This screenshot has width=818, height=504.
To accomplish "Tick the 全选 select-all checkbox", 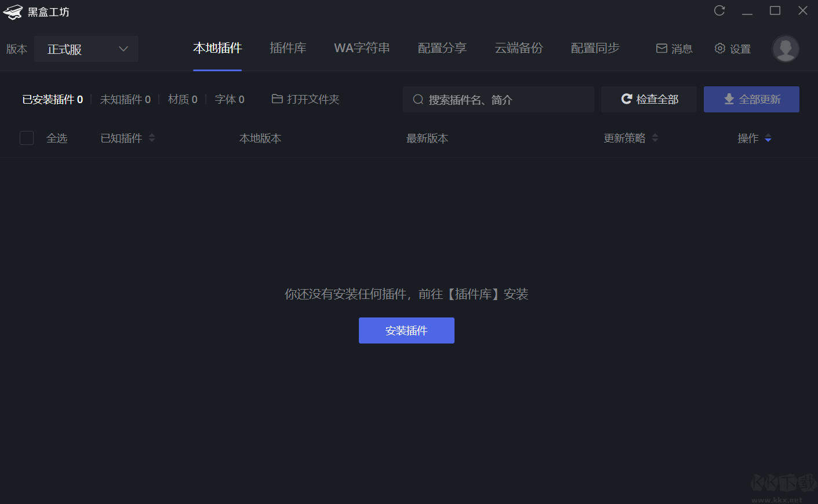I will (27, 138).
